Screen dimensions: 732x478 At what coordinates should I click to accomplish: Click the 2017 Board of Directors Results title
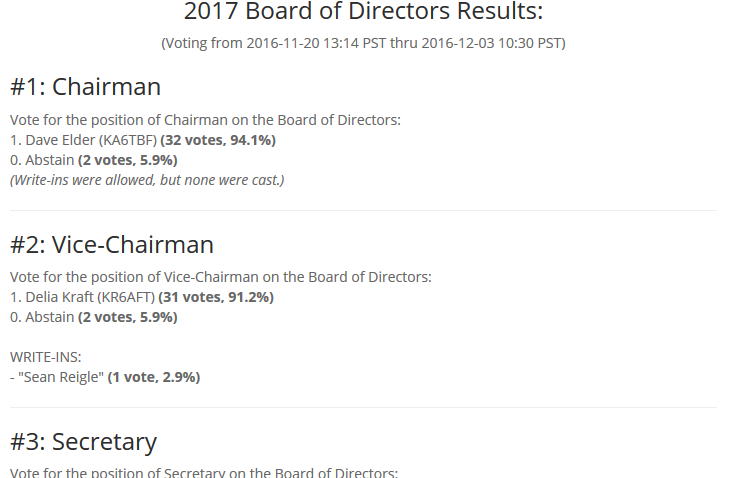click(x=363, y=11)
